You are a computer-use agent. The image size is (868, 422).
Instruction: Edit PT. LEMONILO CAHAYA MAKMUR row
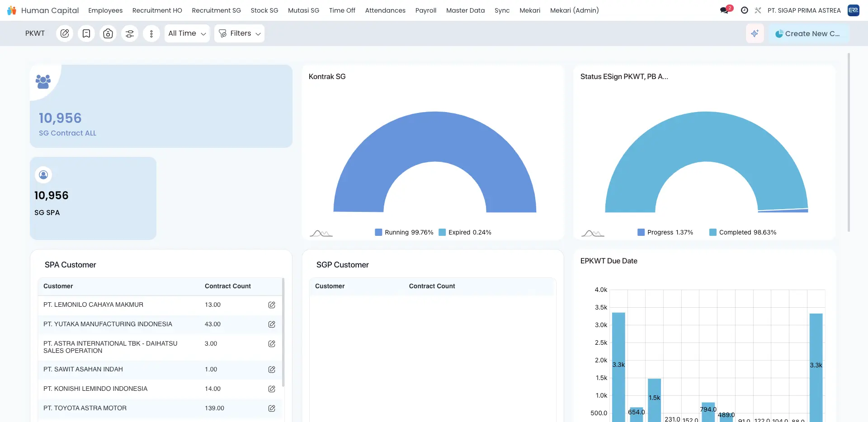tap(272, 305)
